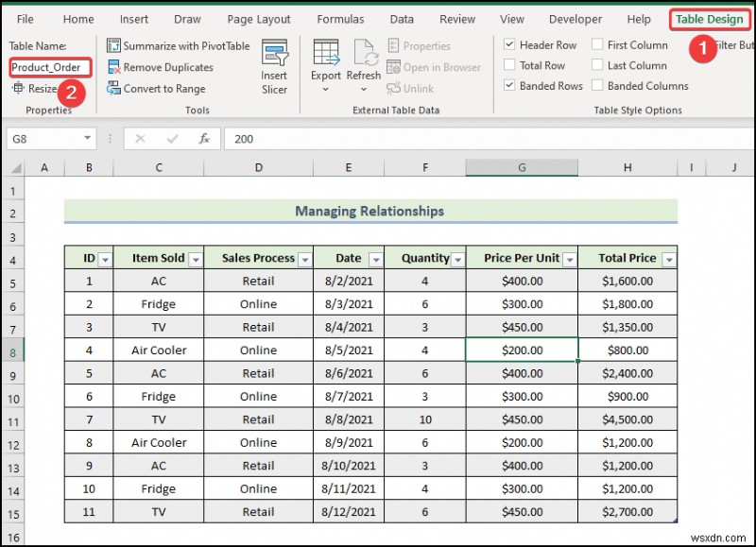Open the Name Box dropdown
Image resolution: width=756 pixels, height=547 pixels.
(x=88, y=138)
